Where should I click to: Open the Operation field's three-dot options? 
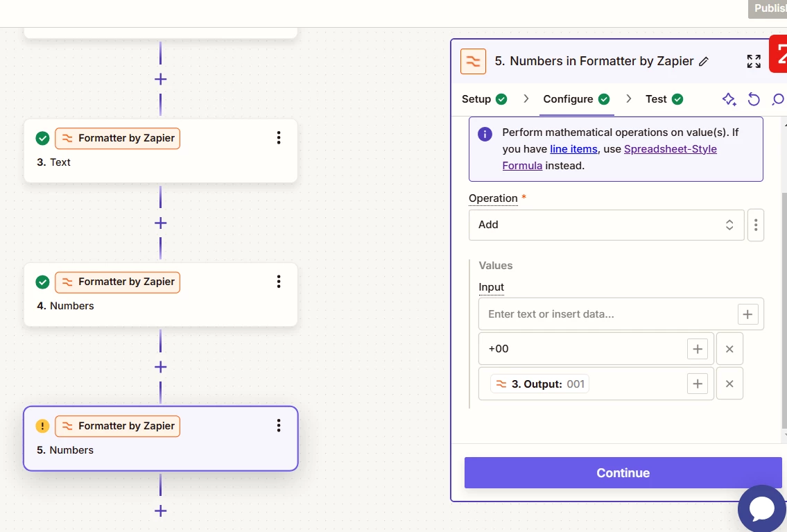(x=755, y=225)
